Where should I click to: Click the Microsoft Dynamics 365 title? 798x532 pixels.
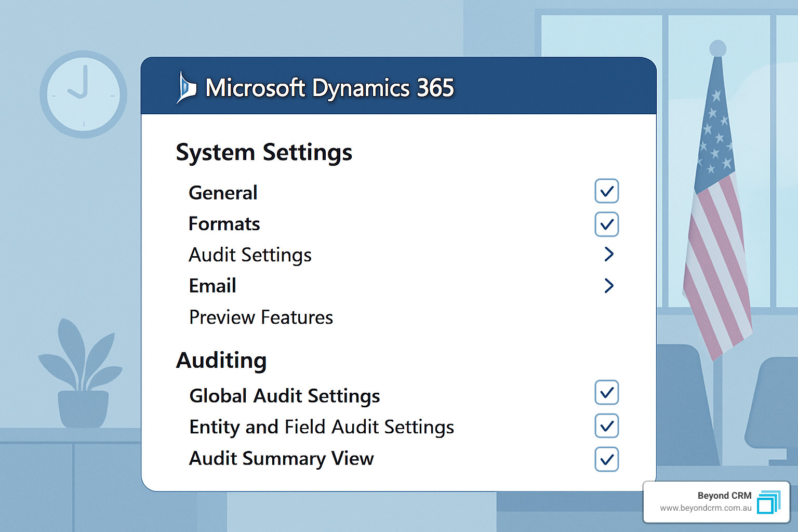[329, 88]
